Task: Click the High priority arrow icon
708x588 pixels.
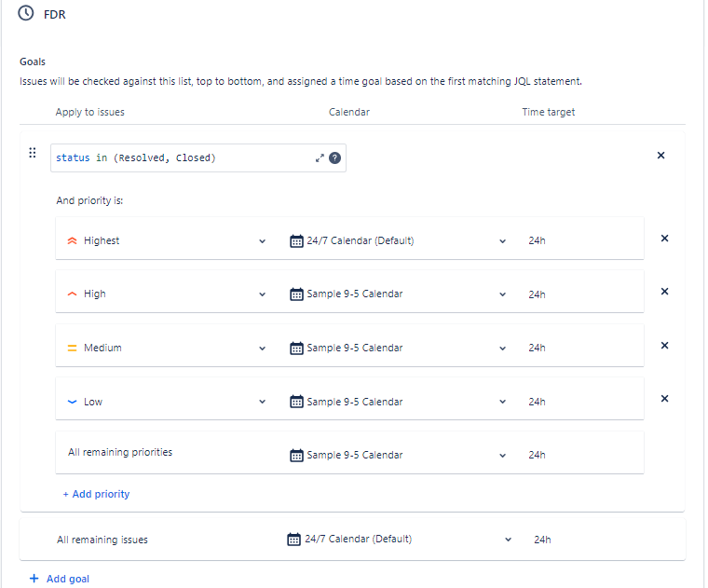Action: click(x=73, y=294)
